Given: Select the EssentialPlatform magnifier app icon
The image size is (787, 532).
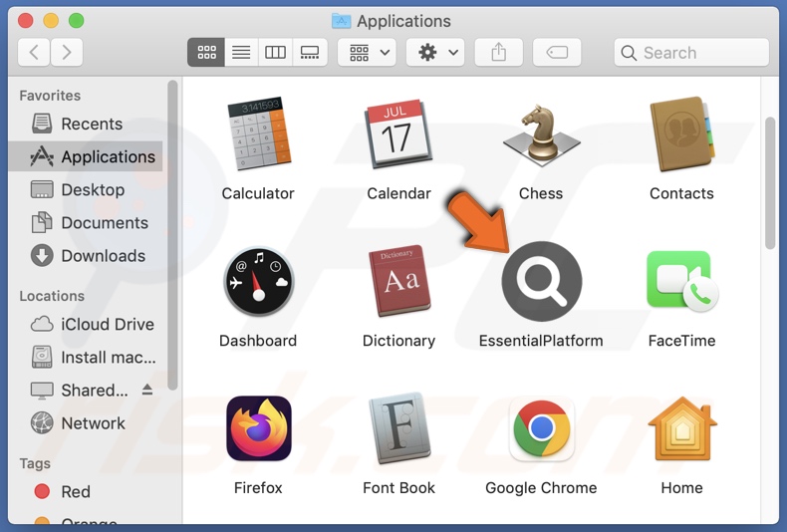Looking at the screenshot, I should click(x=542, y=282).
